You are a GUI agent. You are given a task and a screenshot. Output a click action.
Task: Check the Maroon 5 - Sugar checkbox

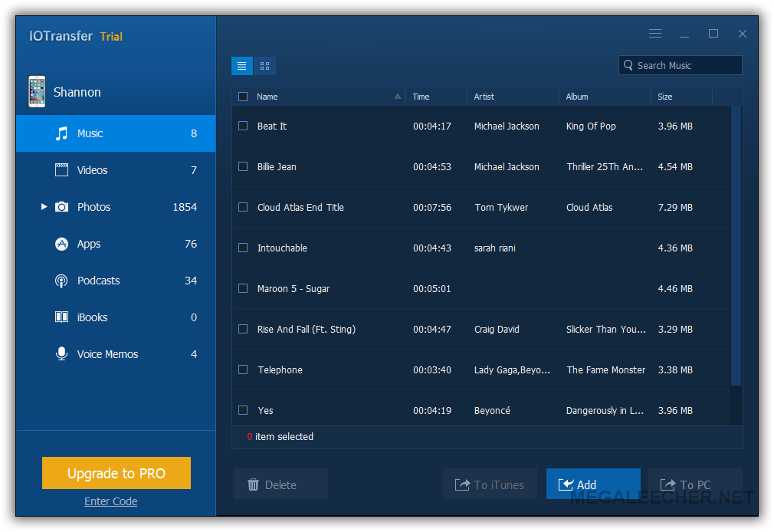pos(243,288)
